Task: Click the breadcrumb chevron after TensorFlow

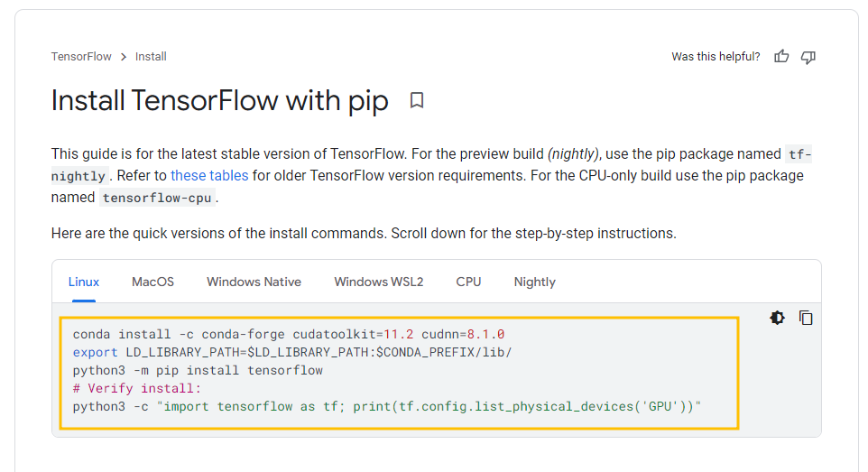Action: point(124,57)
